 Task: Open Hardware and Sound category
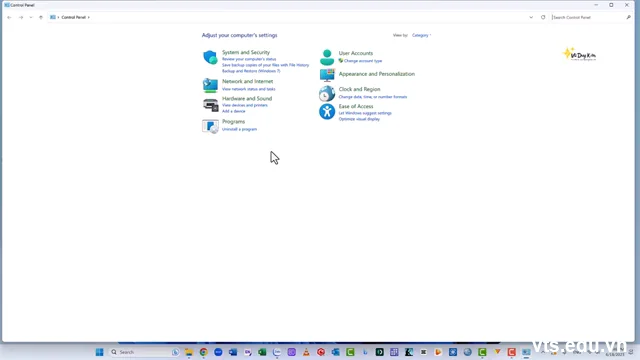(x=247, y=98)
